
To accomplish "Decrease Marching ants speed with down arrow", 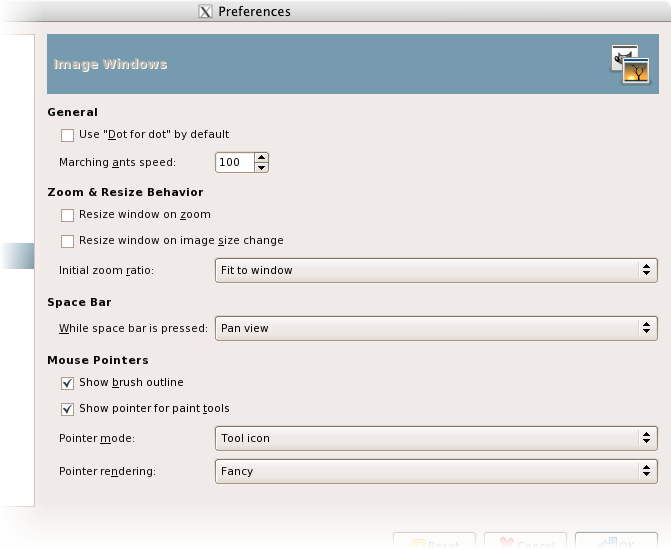I will (x=261, y=167).
